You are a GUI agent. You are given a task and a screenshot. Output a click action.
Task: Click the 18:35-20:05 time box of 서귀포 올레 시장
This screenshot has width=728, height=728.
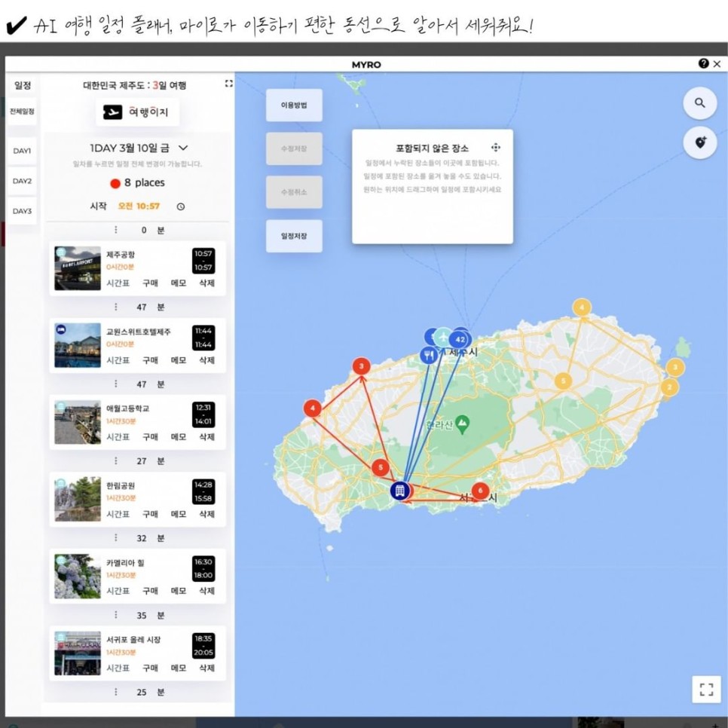203,645
